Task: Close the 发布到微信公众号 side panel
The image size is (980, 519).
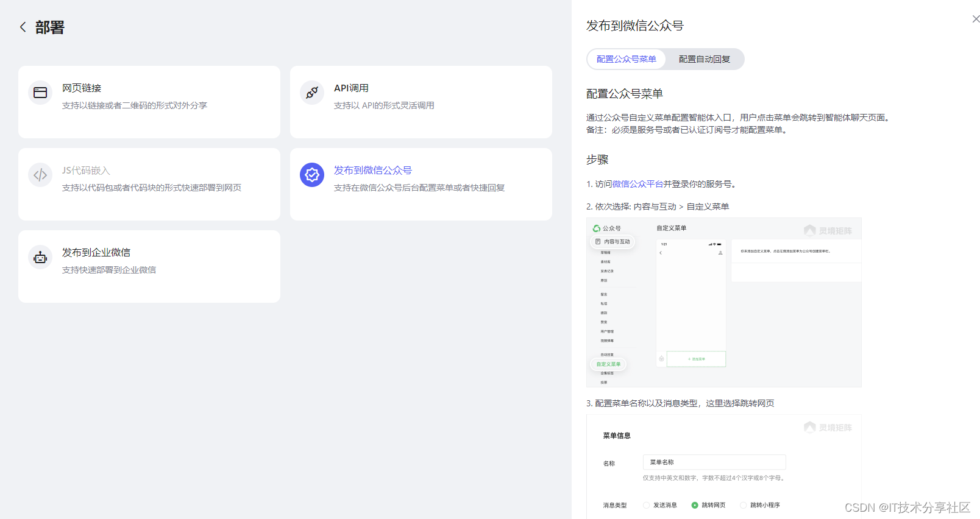Action: pos(976,19)
